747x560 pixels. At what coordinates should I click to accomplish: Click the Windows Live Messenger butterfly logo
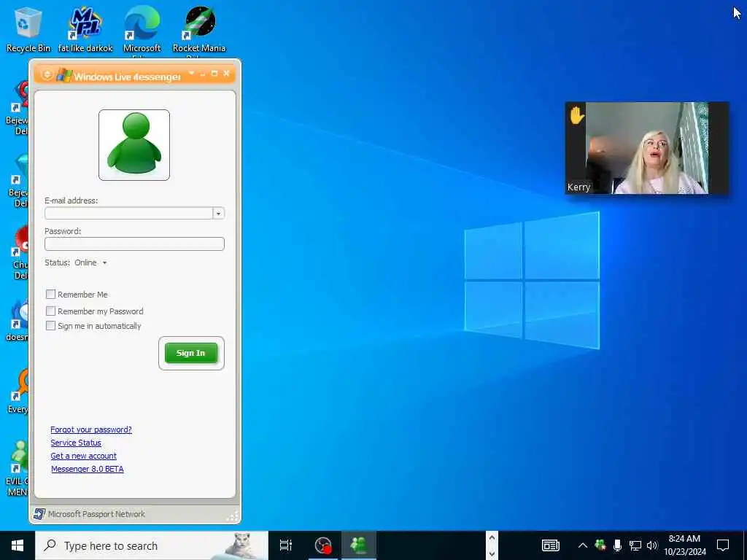64,75
